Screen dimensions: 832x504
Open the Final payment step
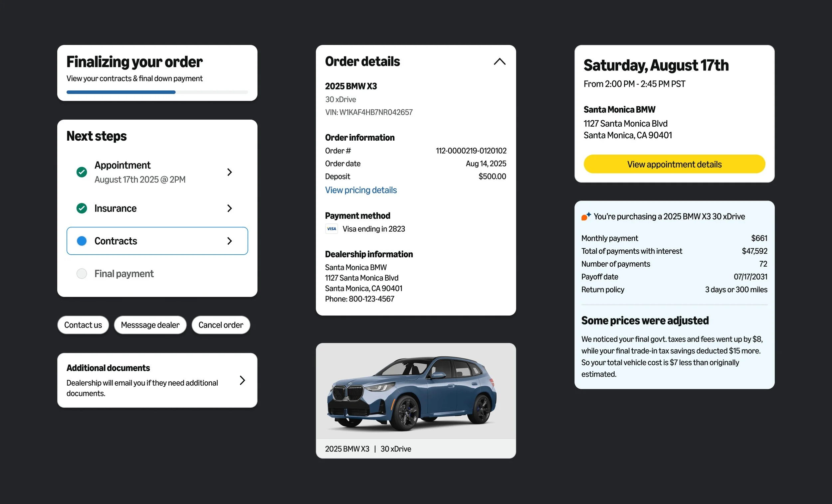click(x=157, y=274)
